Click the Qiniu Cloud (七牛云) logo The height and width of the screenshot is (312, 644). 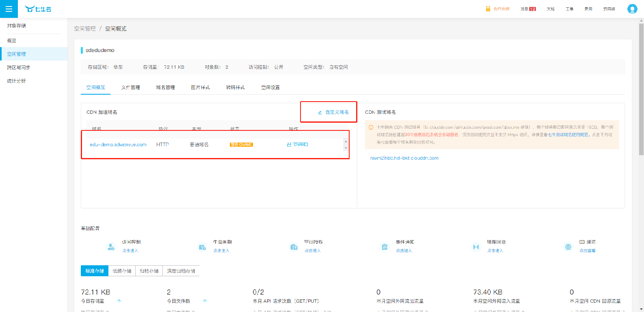[38, 9]
